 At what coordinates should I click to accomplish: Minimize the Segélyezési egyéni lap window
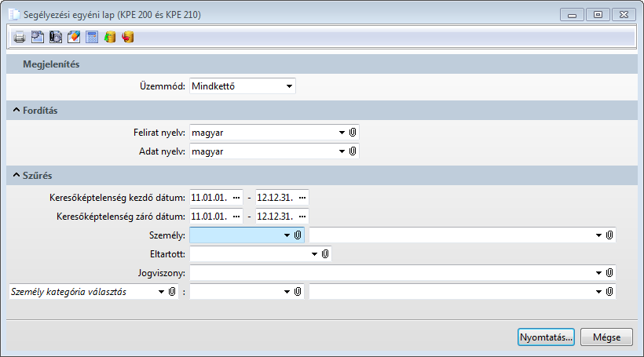coord(572,15)
